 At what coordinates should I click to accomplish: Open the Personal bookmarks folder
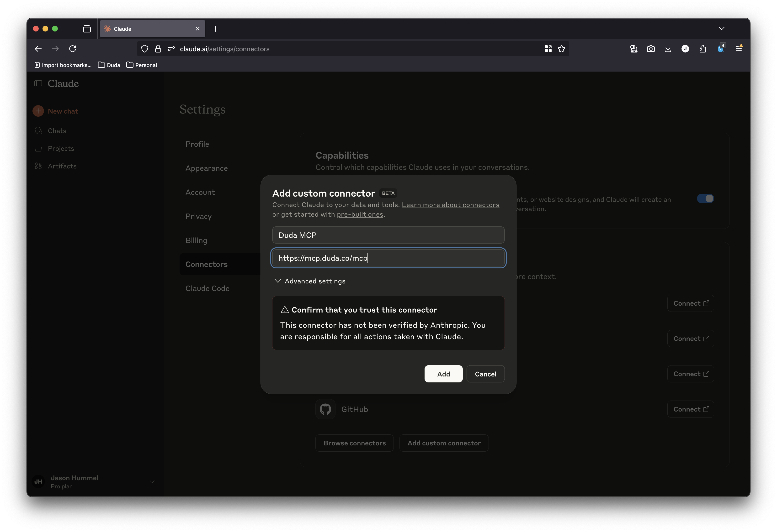(142, 65)
